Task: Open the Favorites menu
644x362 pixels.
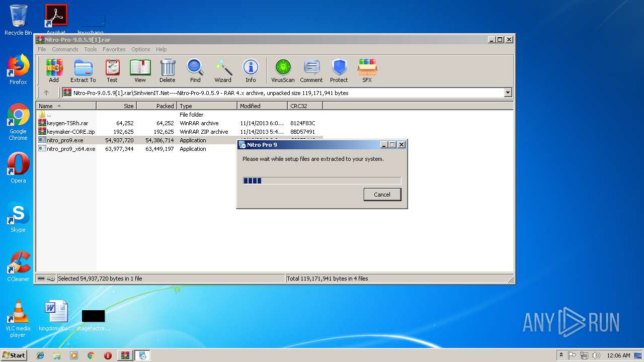Action: click(114, 49)
